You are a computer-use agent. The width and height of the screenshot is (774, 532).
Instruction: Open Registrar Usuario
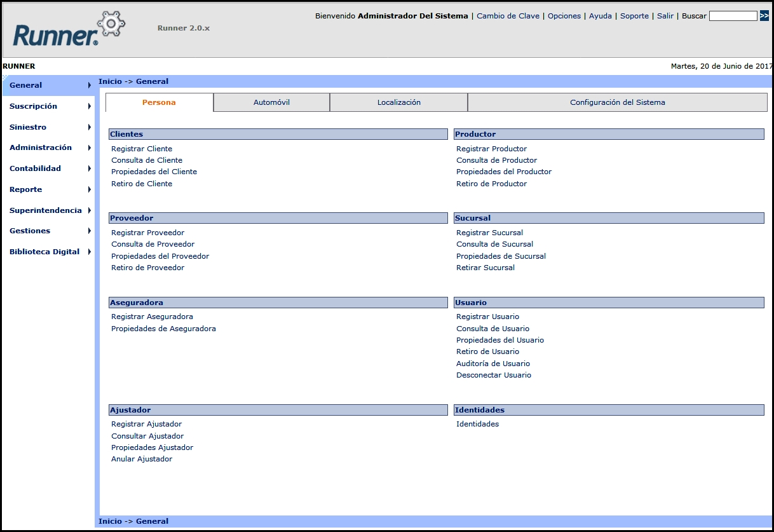point(487,317)
